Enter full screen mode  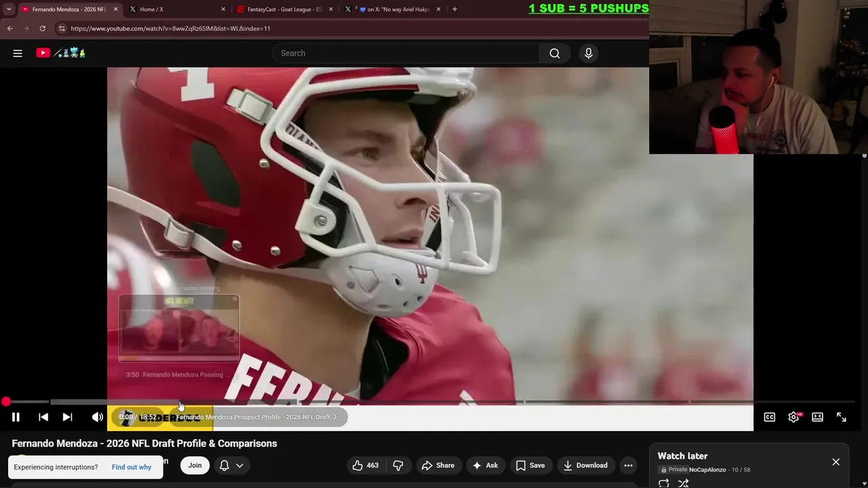(842, 417)
